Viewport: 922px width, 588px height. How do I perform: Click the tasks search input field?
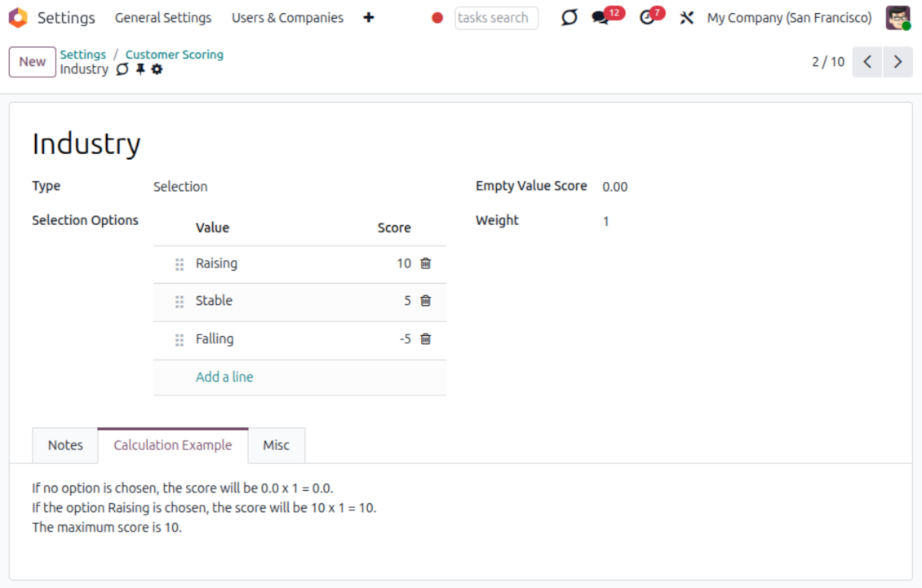click(495, 18)
